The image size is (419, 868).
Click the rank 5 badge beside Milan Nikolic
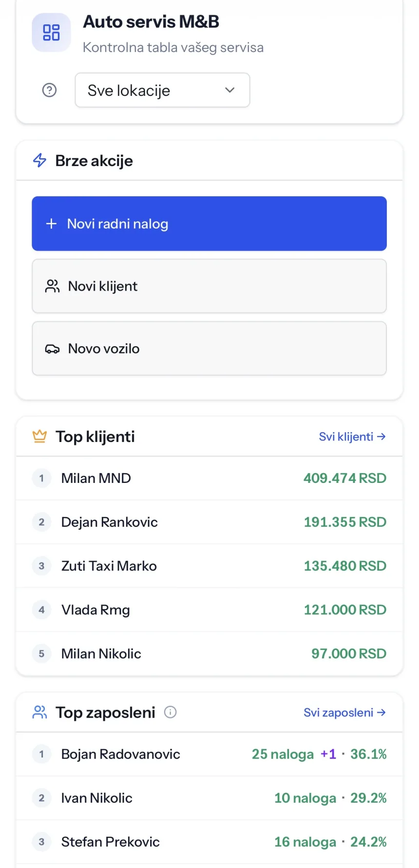41,653
